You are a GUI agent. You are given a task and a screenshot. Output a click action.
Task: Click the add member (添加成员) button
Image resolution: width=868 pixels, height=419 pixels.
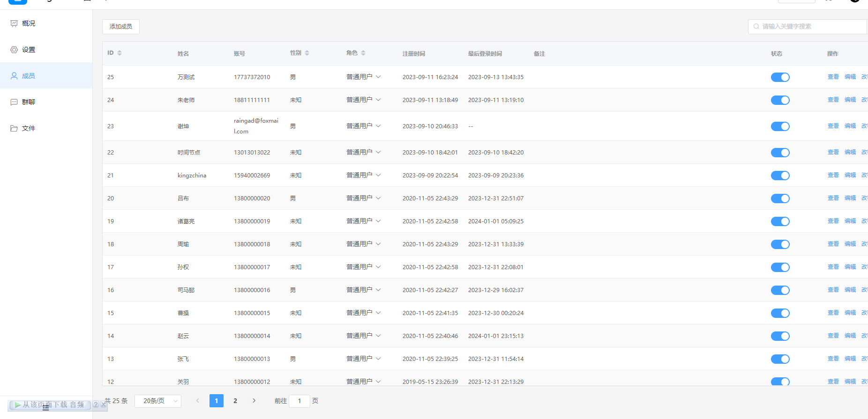pos(121,27)
